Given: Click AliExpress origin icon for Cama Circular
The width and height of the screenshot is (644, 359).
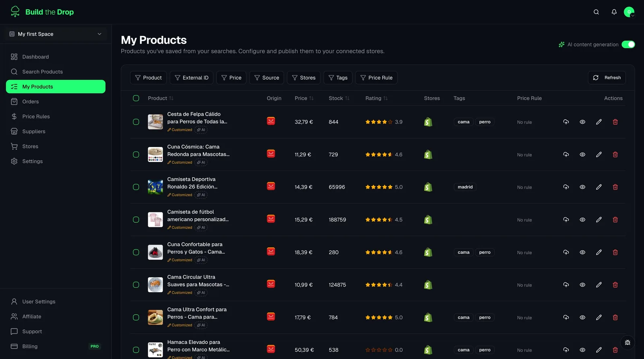Looking at the screenshot, I should 271,284.
